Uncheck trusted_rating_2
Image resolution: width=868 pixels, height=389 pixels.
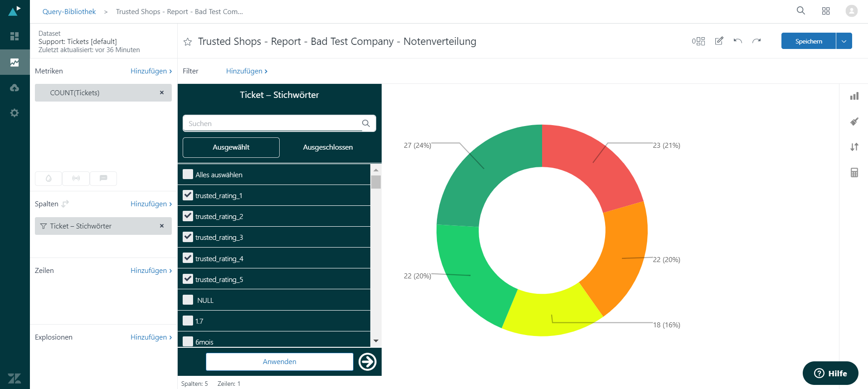point(188,216)
